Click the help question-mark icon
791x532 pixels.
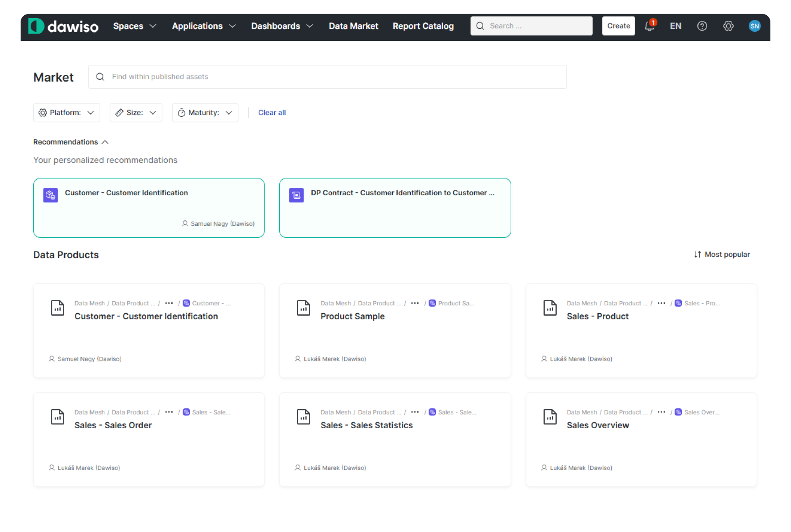(702, 26)
